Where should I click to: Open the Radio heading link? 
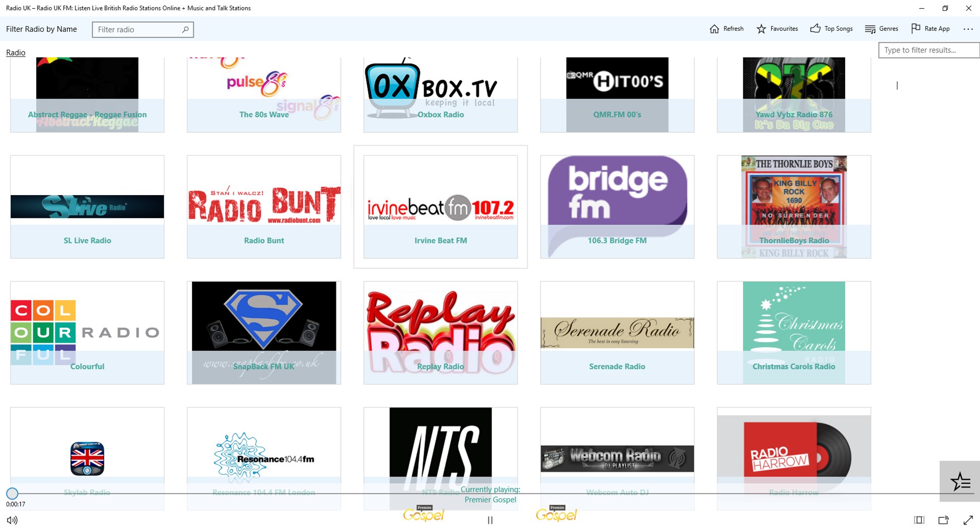(16, 53)
